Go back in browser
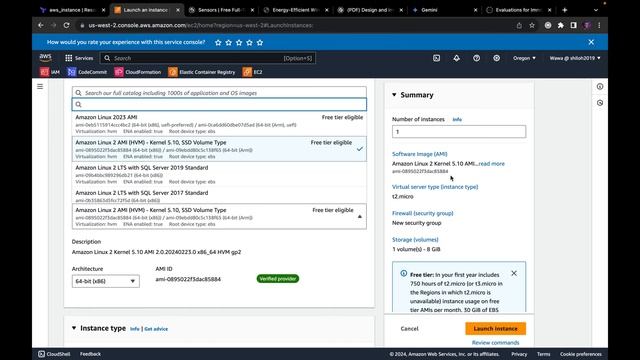 tap(41, 25)
